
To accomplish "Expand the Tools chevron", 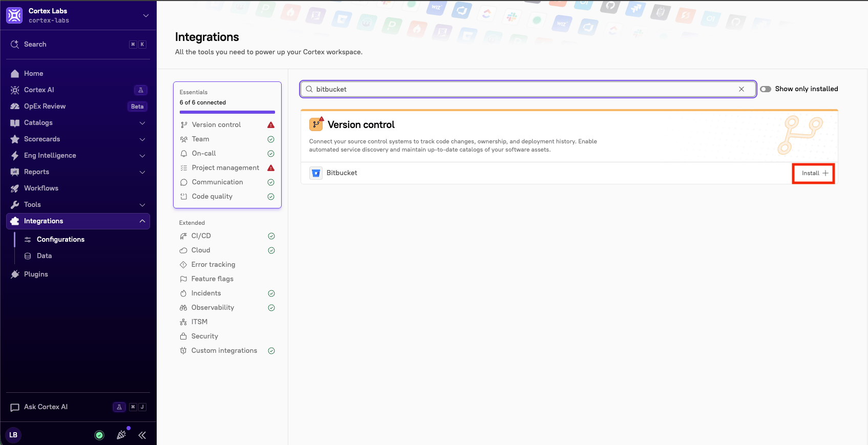I will click(x=142, y=205).
